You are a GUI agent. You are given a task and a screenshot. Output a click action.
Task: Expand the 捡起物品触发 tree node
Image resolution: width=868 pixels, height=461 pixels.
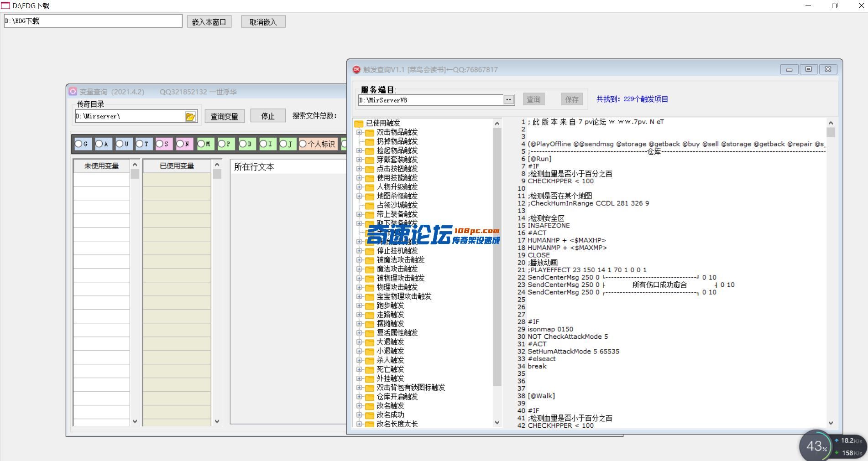pos(359,150)
